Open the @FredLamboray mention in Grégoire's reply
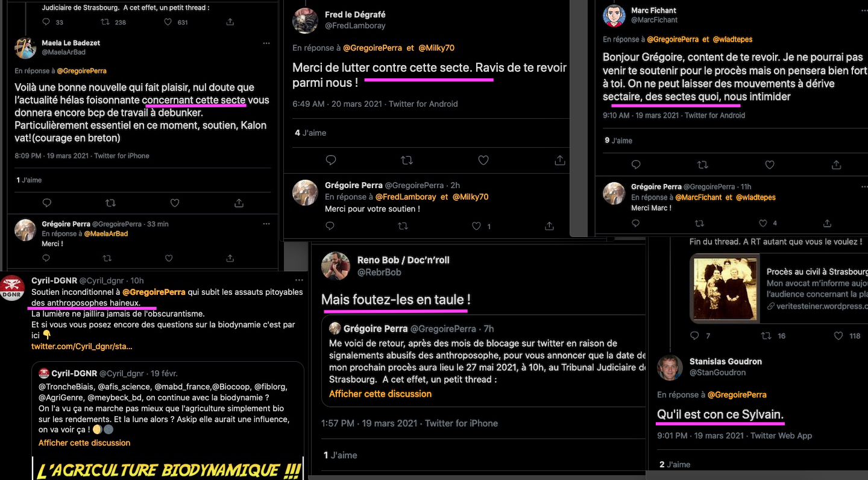Viewport: 868px width, 480px height. click(406, 197)
